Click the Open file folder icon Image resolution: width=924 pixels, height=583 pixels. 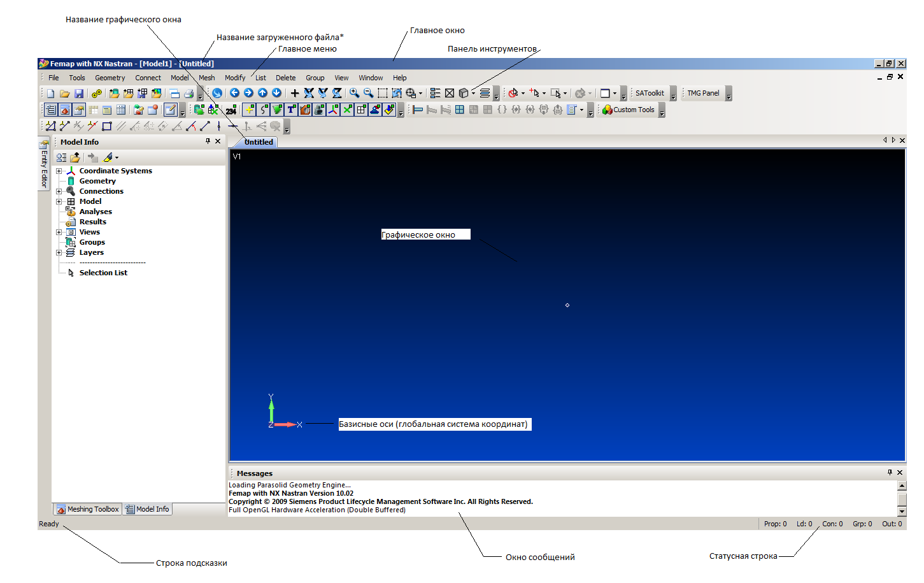click(x=65, y=93)
